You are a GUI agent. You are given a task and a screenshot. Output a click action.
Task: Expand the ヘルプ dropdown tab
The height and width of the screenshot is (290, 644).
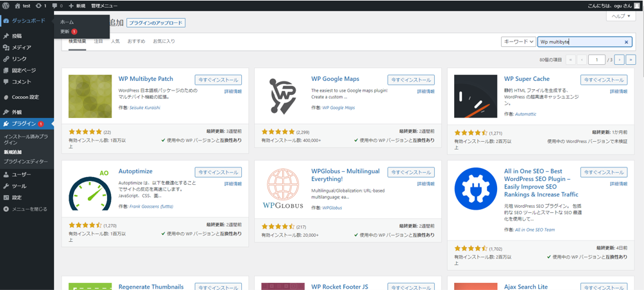621,17
